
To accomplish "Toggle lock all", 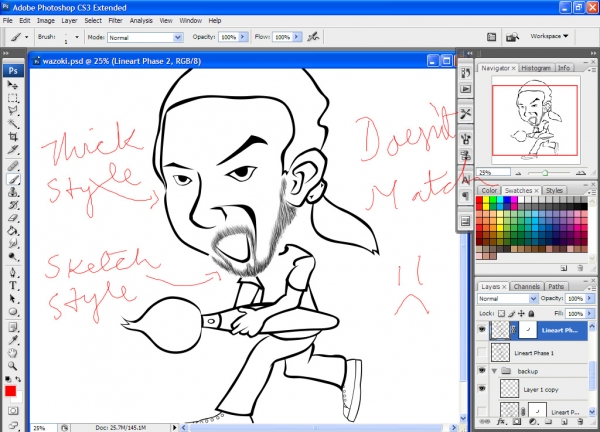I will pyautogui.click(x=531, y=313).
